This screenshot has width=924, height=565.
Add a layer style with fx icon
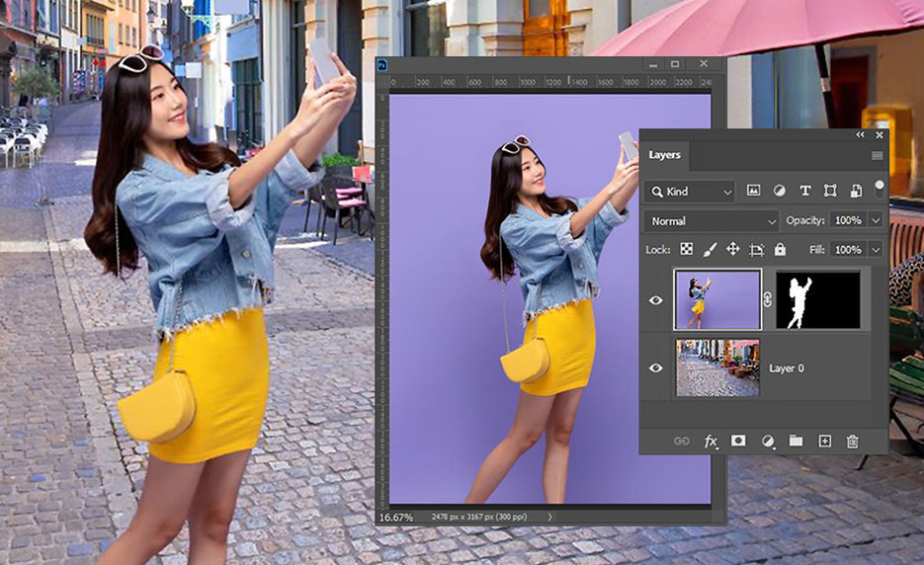(x=711, y=442)
